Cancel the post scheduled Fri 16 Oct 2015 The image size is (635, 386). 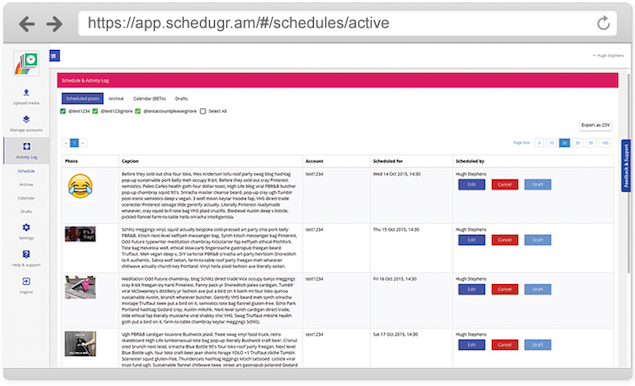pyautogui.click(x=505, y=290)
